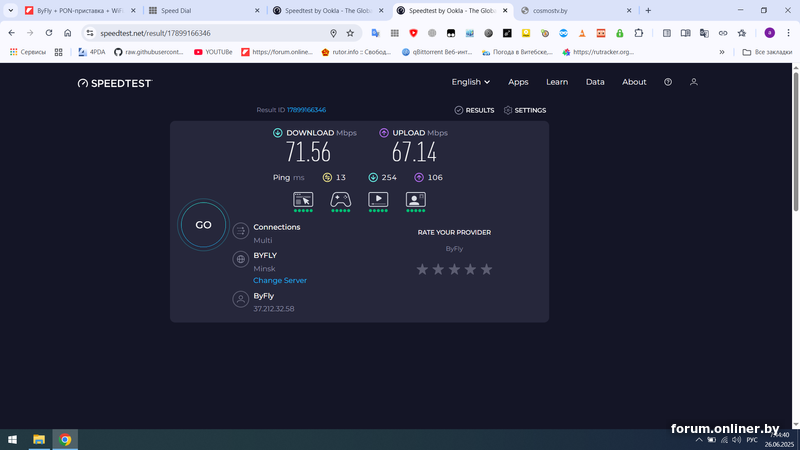800x450 pixels.
Task: Click the web browsing experience icon
Action: point(303,199)
